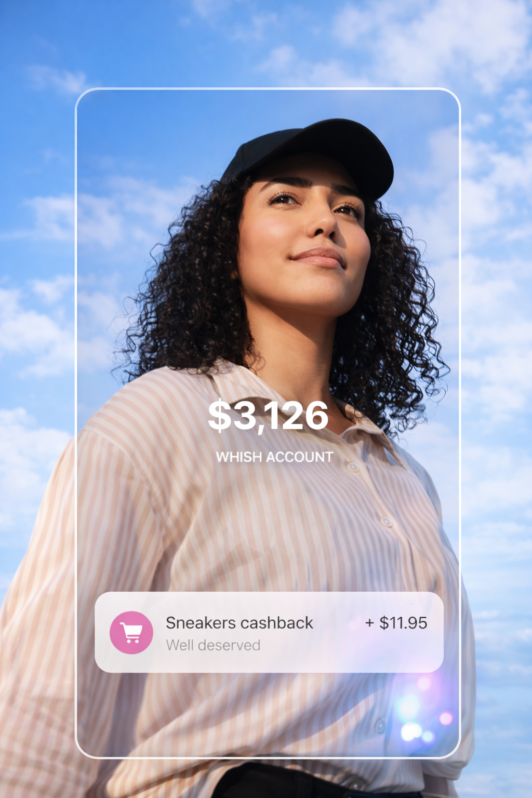Click the plus sign before $11.95

point(369,622)
